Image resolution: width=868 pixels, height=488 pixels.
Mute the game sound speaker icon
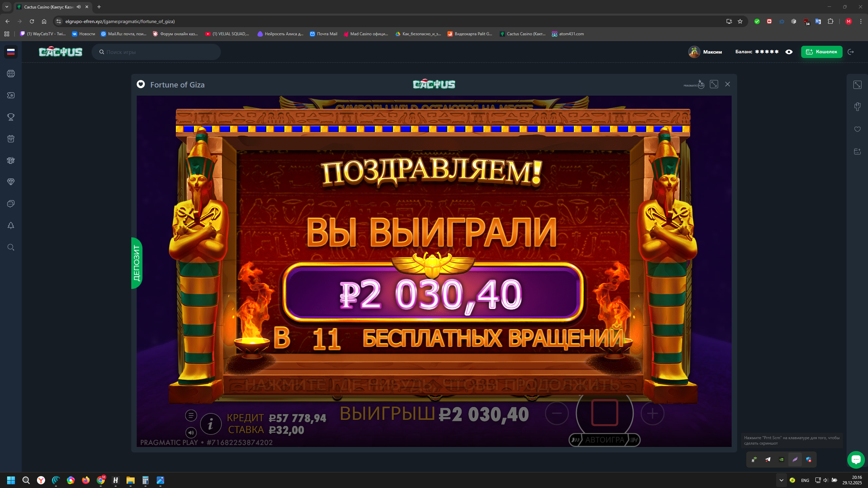[x=191, y=432]
